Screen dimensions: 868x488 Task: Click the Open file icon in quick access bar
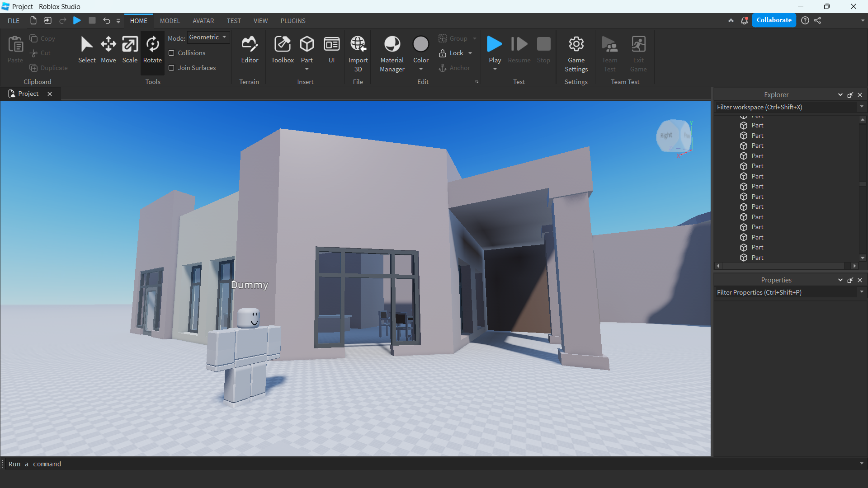coord(47,20)
